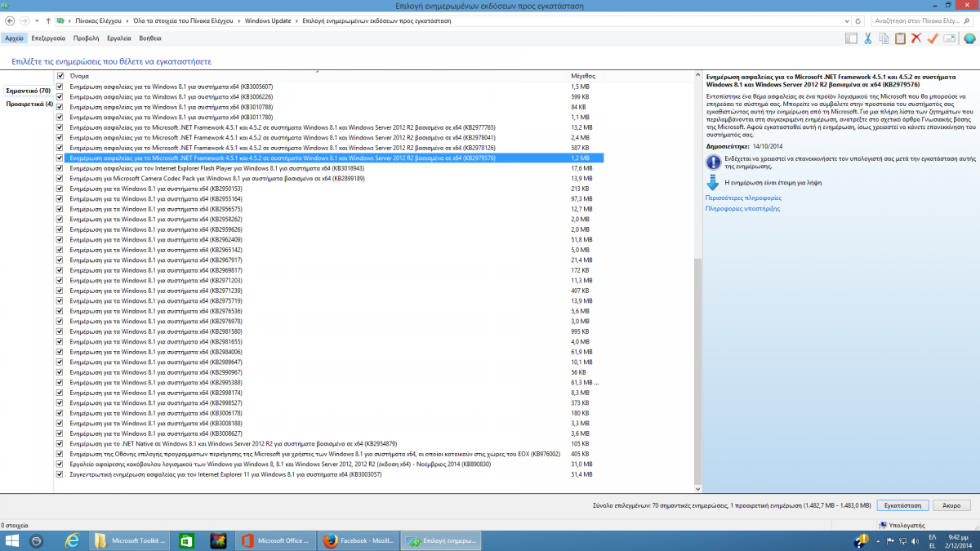Click the Εγκατάσταση button
The width and height of the screenshot is (980, 551).
click(x=902, y=505)
